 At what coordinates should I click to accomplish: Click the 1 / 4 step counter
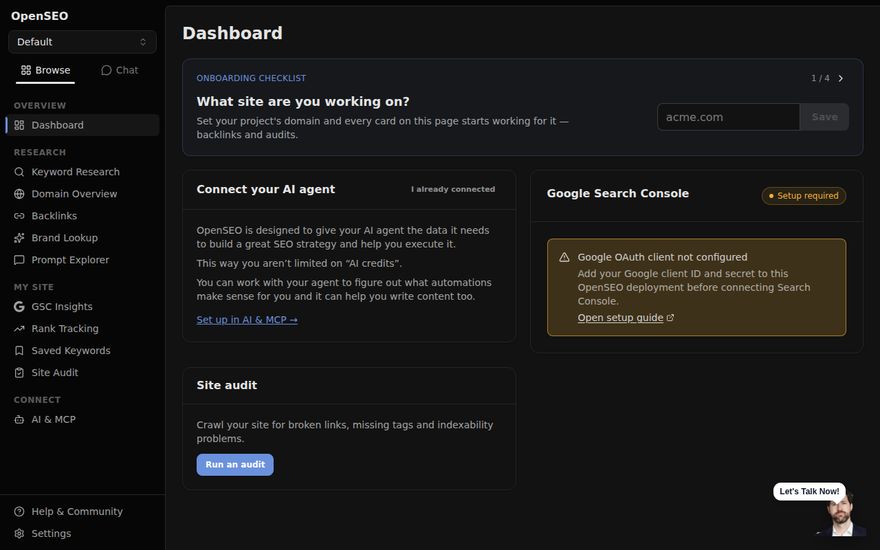pos(820,79)
